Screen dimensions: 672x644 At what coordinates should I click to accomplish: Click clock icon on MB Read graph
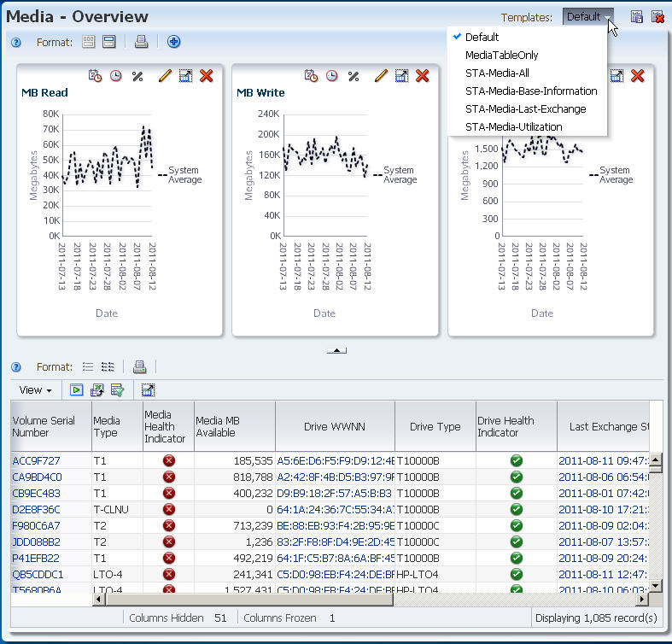[x=116, y=76]
